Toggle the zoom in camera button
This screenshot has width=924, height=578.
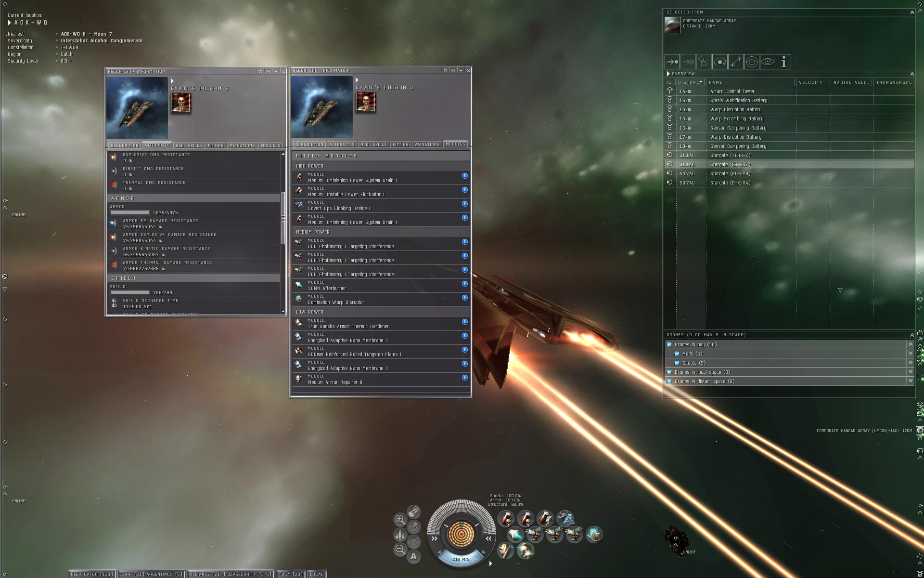click(x=399, y=519)
